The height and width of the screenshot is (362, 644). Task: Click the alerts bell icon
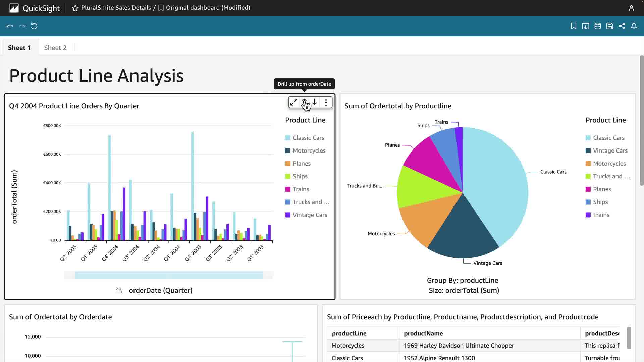tap(634, 26)
